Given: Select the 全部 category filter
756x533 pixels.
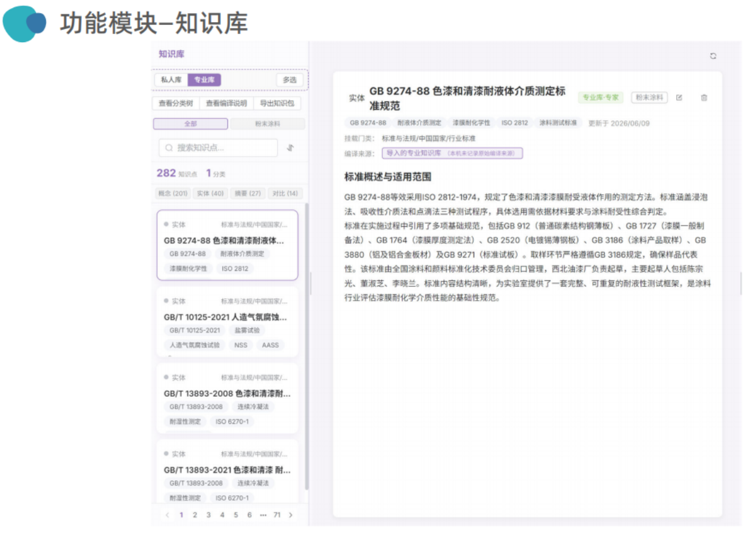Looking at the screenshot, I should pos(190,124).
